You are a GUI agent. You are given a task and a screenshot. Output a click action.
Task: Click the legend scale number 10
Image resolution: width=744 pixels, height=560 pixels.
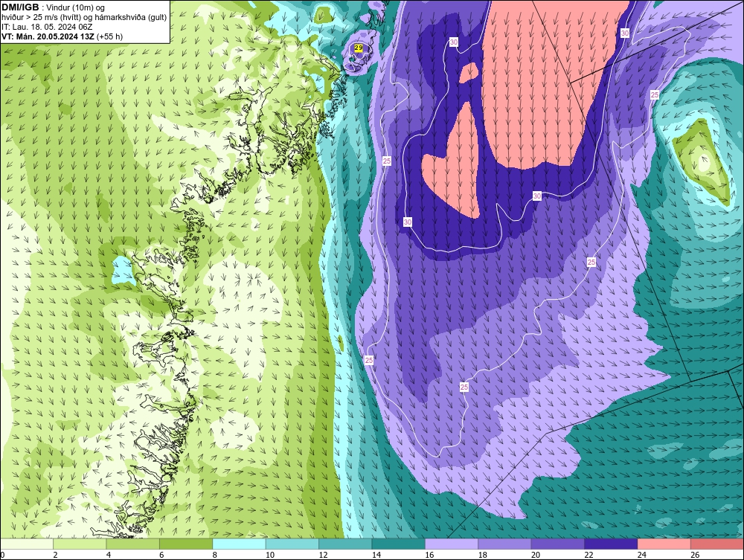[x=269, y=555]
